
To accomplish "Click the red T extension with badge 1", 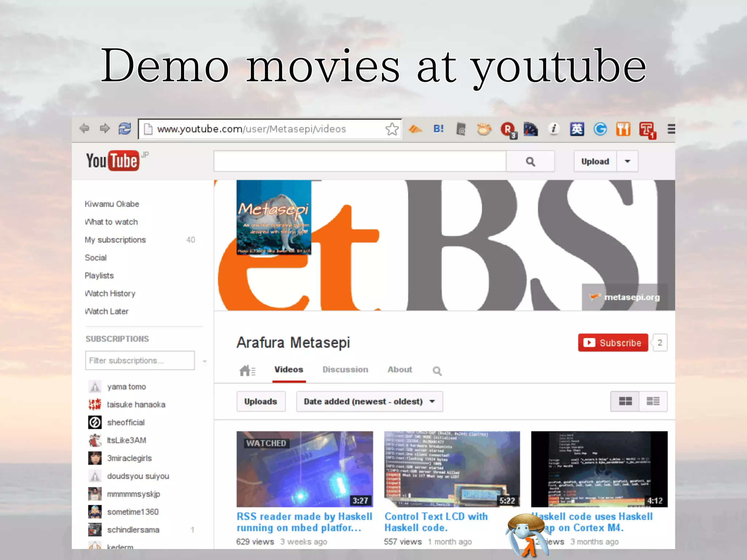I will 647,130.
